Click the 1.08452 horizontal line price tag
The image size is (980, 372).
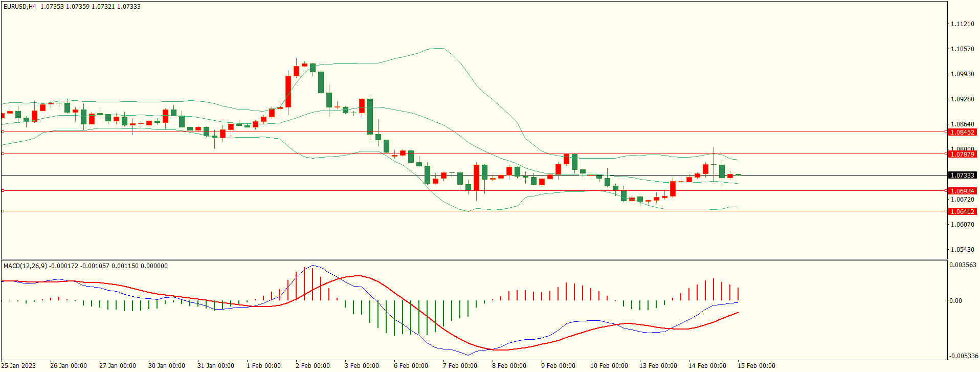click(x=962, y=133)
